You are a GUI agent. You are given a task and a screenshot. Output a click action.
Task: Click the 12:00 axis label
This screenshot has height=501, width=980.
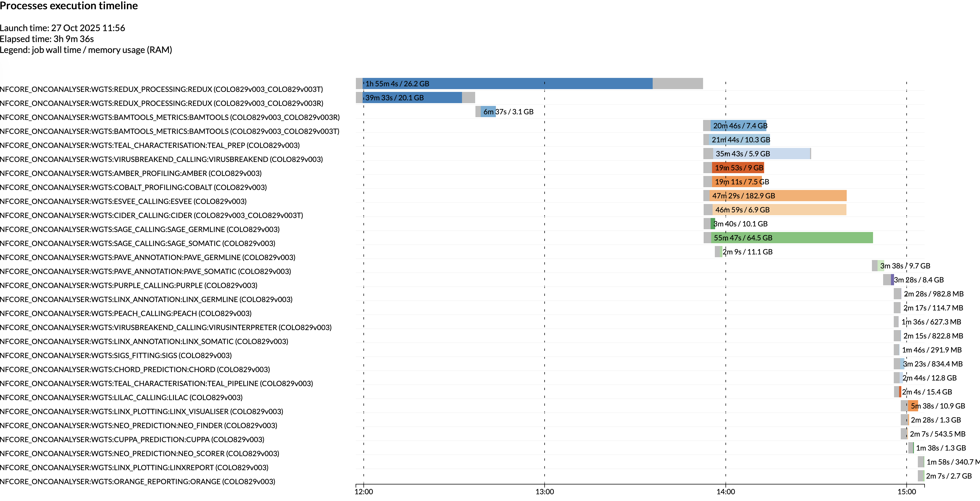pyautogui.click(x=364, y=491)
